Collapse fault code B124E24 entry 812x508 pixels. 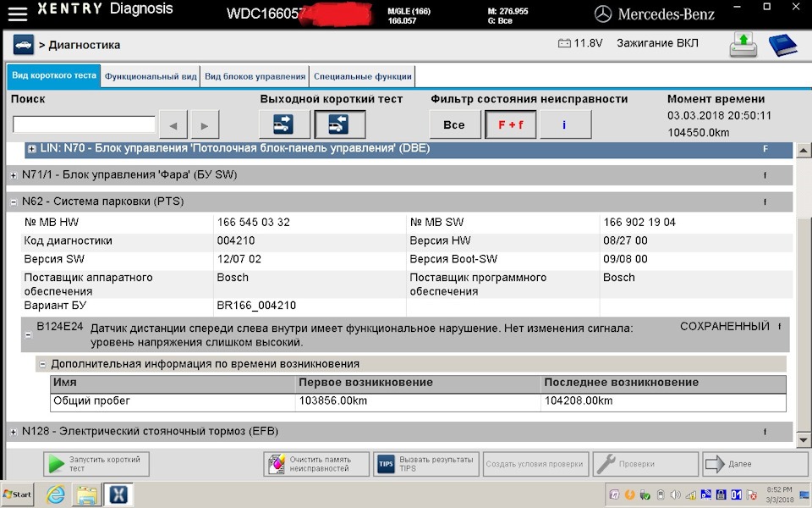(x=28, y=335)
